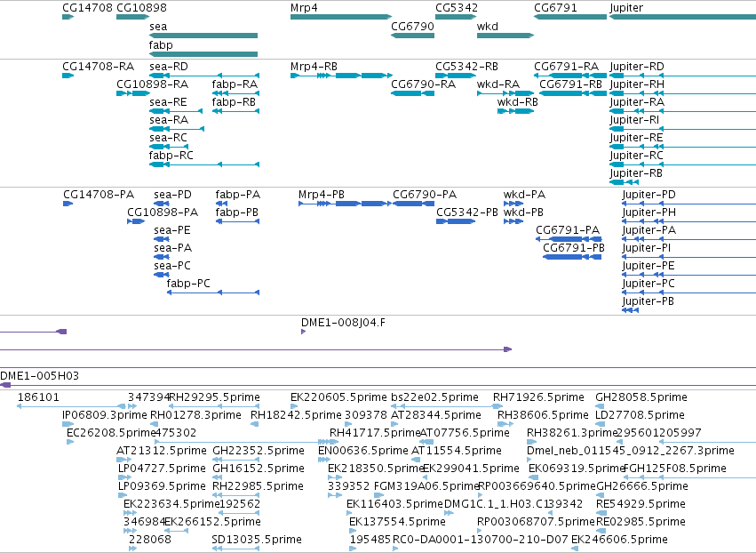Open the bs22e02.5prime EST label
Viewport: 756px width, 553px height.
pos(435,397)
